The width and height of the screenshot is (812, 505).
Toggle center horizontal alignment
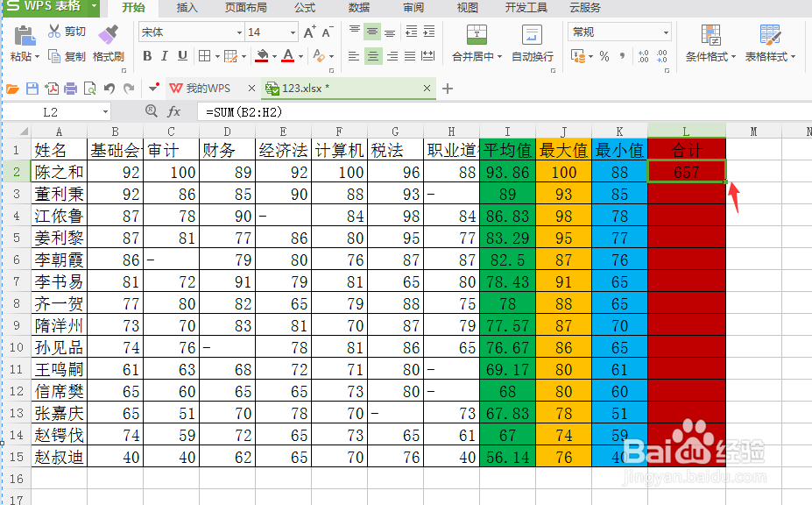click(373, 56)
